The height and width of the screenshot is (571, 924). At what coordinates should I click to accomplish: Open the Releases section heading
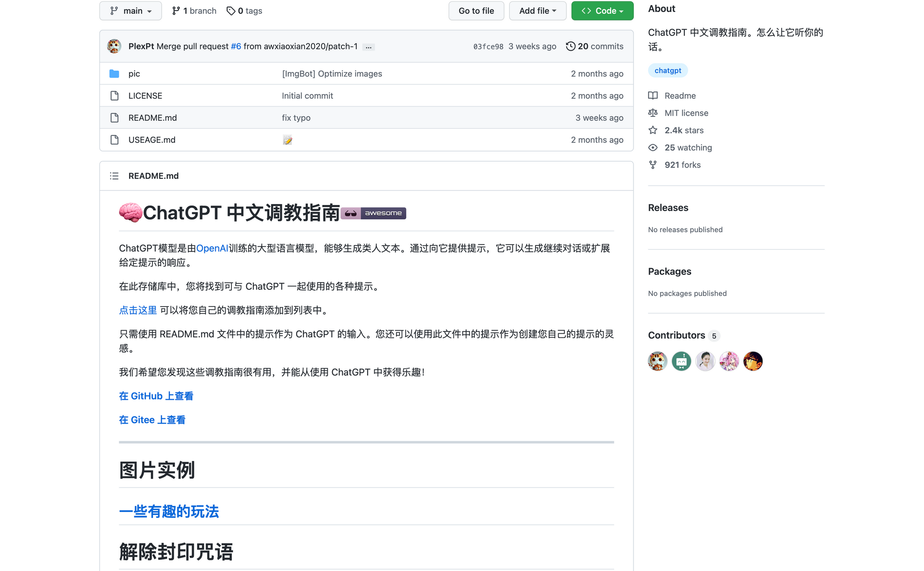pos(668,208)
